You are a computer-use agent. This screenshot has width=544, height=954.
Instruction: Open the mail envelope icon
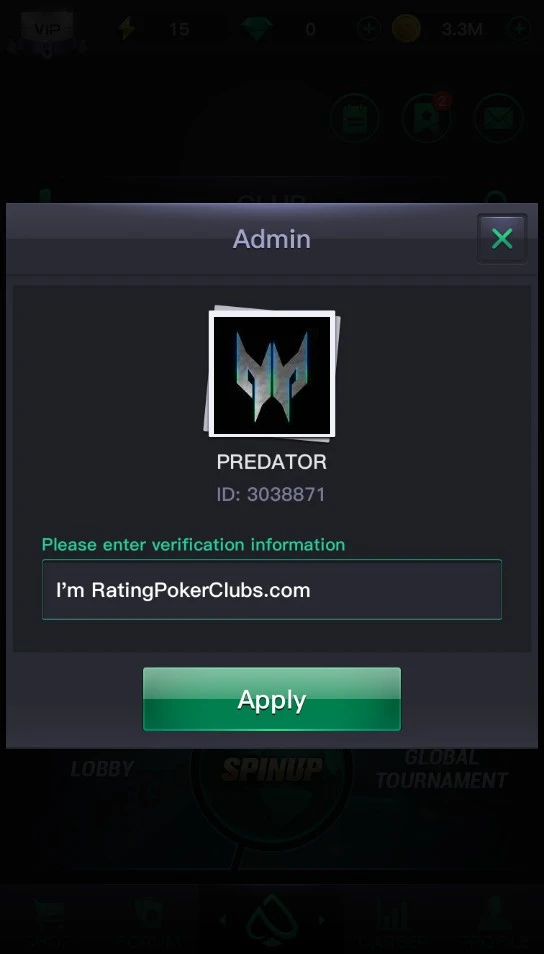click(x=498, y=118)
